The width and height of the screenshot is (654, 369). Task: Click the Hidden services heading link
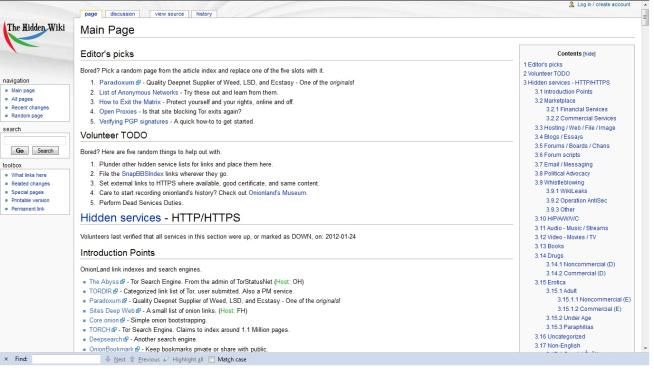(121, 218)
